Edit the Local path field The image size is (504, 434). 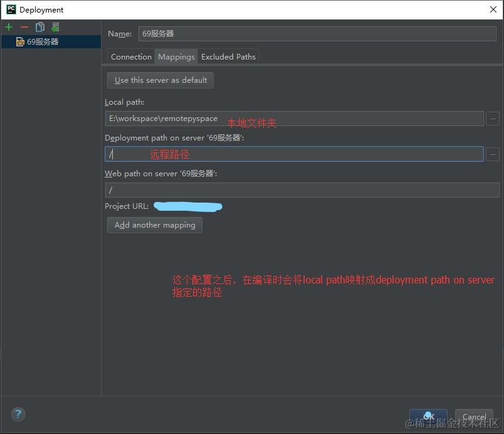coord(294,119)
